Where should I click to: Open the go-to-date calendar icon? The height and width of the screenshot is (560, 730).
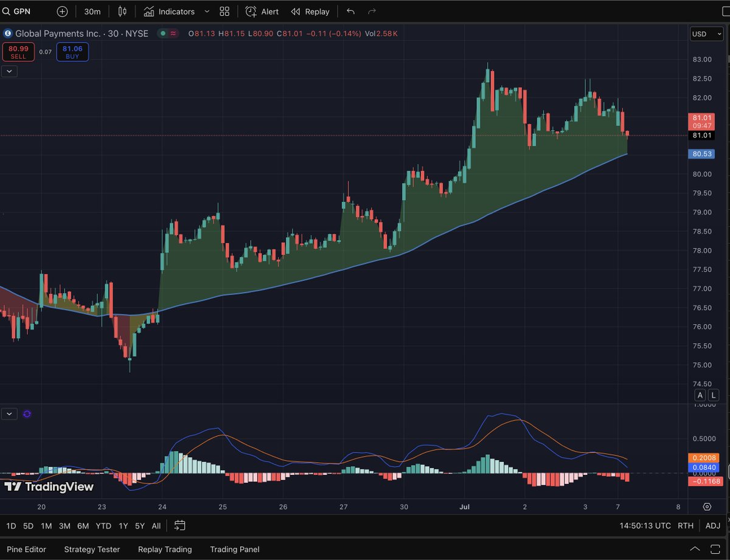click(x=179, y=525)
